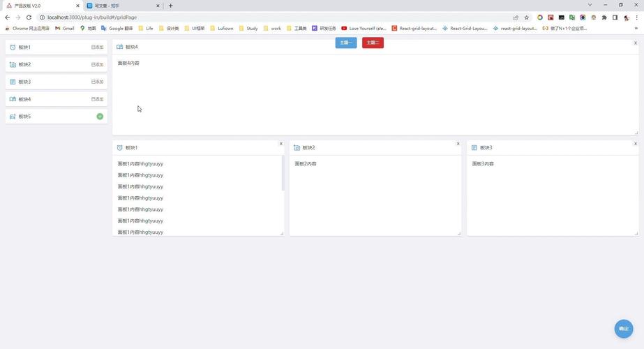Click the camera icon of sidebar 板块2
Viewport: 644px width, 349px height.
(x=13, y=64)
